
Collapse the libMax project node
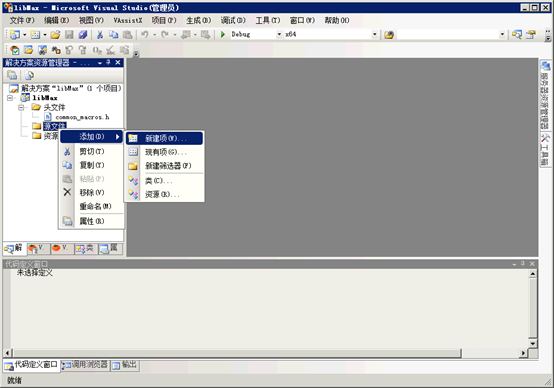10,98
